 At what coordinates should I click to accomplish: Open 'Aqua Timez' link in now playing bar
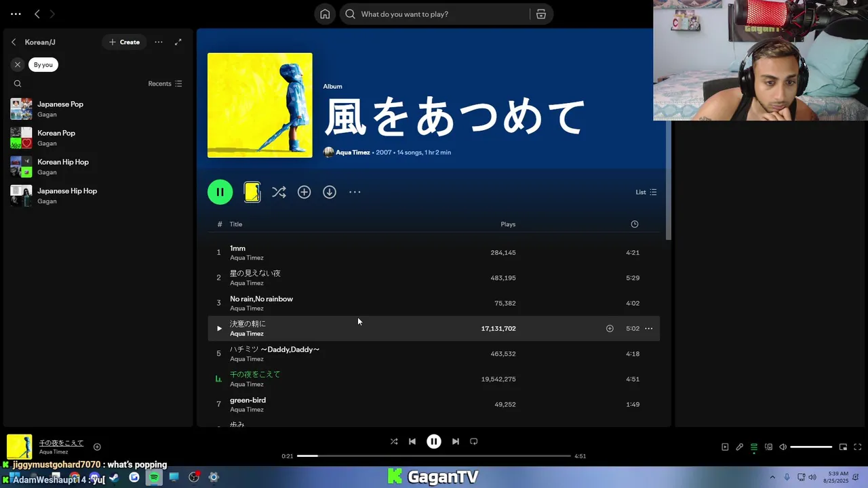tap(54, 451)
